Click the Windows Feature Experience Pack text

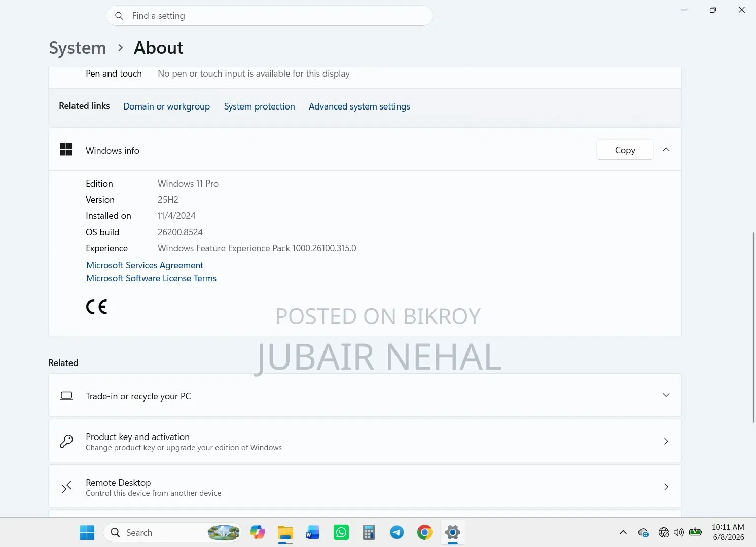[257, 248]
